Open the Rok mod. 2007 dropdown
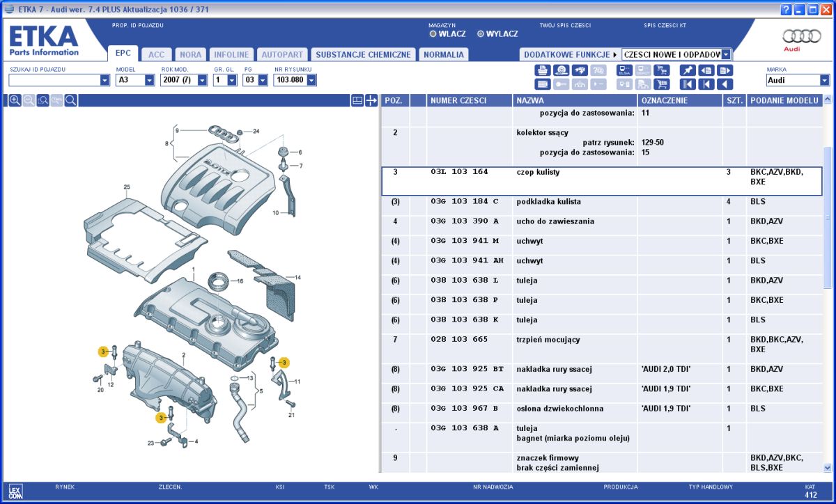836x504 pixels. click(x=203, y=80)
